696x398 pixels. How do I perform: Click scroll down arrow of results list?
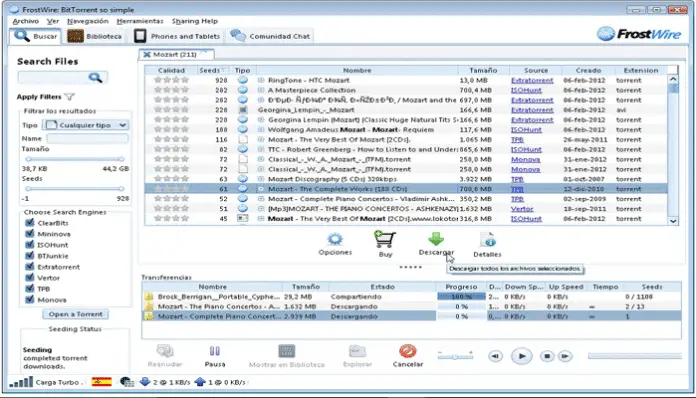point(673,221)
